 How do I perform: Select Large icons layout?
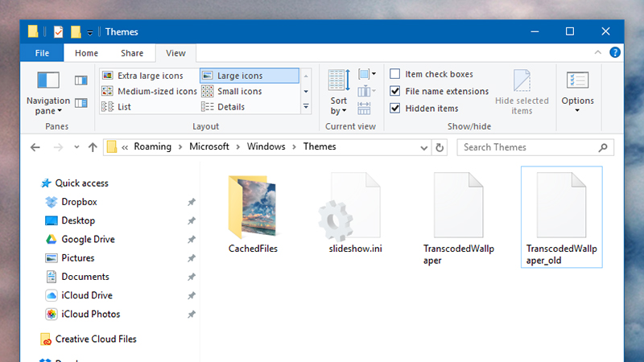250,76
